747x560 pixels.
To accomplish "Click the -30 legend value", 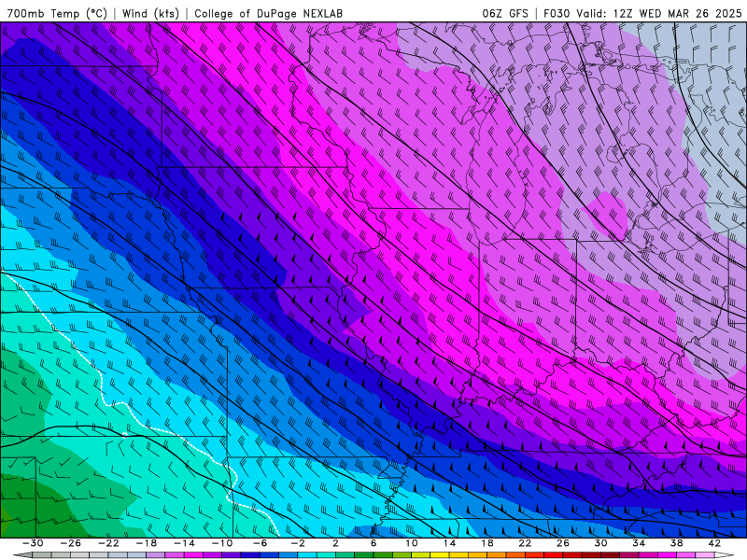I will (x=33, y=543).
